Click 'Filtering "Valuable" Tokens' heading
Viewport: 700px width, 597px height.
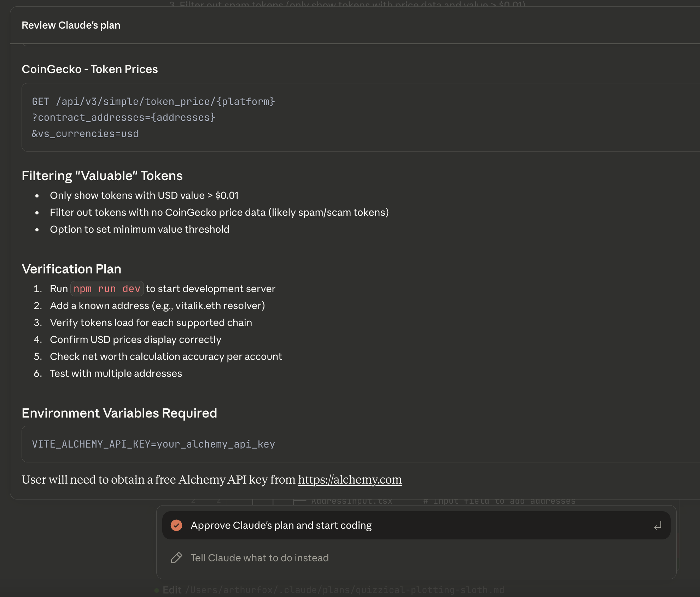pos(102,176)
